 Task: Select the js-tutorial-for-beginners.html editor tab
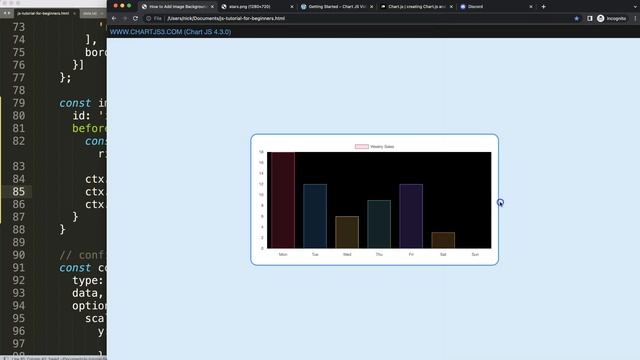pyautogui.click(x=43, y=13)
